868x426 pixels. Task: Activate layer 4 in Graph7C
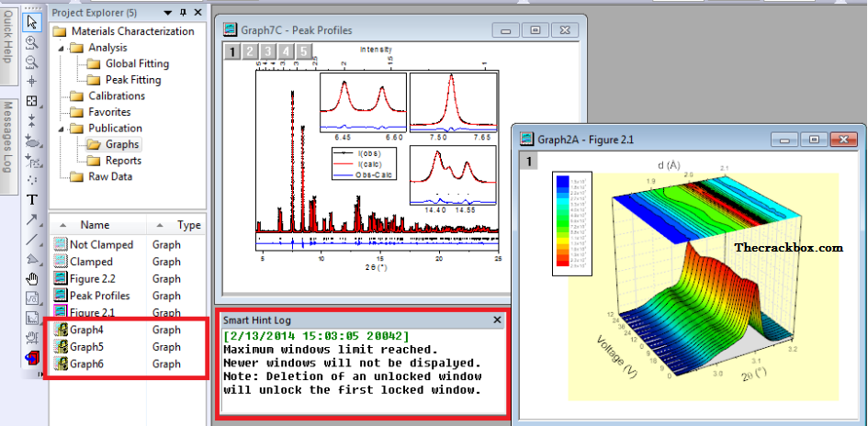(286, 52)
